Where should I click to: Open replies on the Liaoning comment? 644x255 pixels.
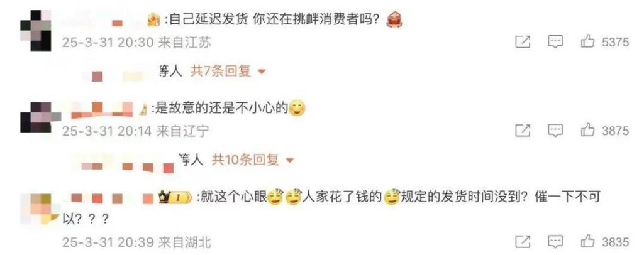(555, 131)
